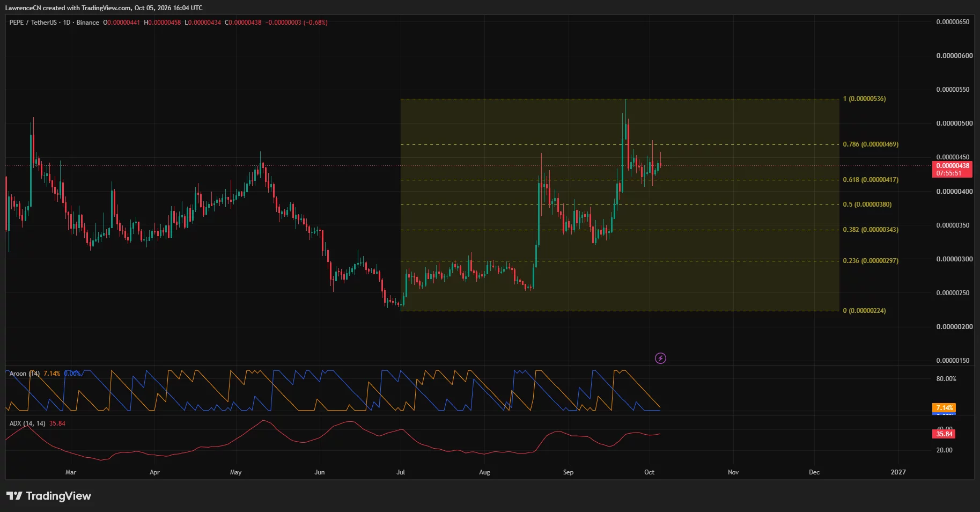Click the Jul label on time axis
This screenshot has width=980, height=512.
coord(401,472)
